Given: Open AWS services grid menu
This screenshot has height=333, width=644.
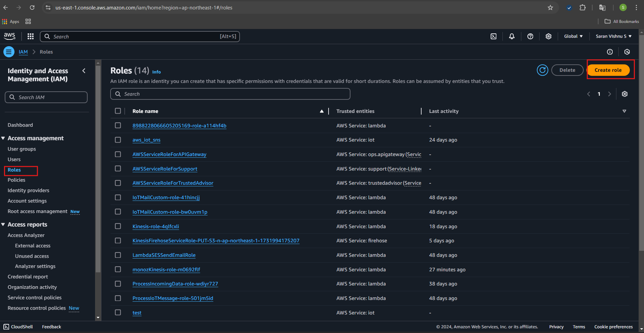Looking at the screenshot, I should [30, 36].
